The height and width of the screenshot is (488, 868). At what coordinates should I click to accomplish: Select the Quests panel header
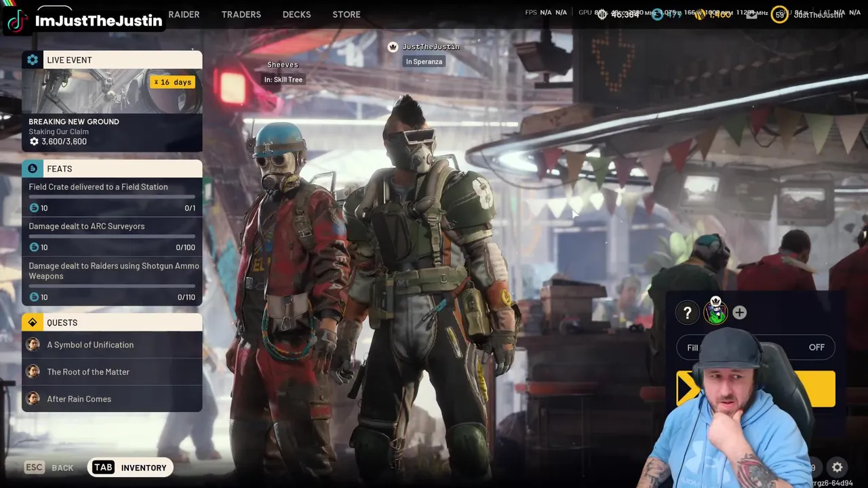coord(112,323)
